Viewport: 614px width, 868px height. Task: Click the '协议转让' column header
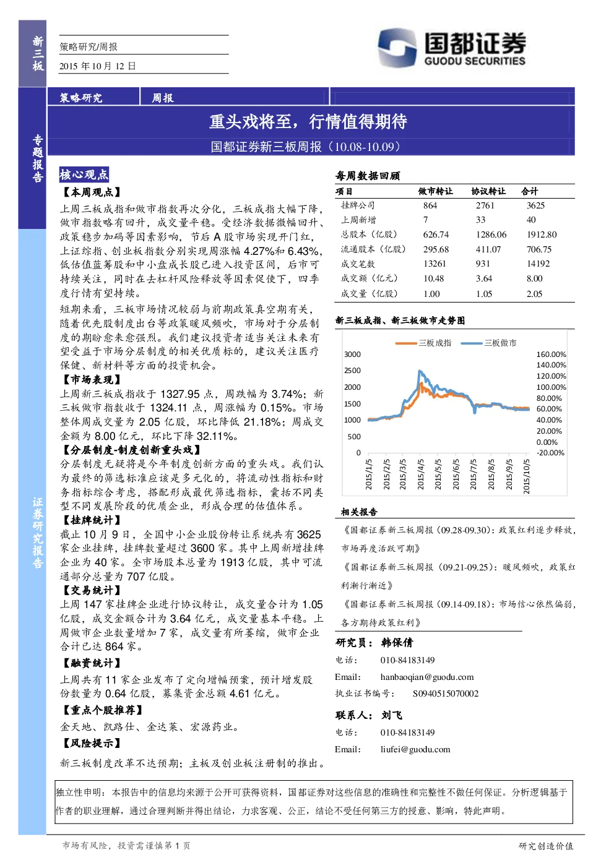click(488, 191)
